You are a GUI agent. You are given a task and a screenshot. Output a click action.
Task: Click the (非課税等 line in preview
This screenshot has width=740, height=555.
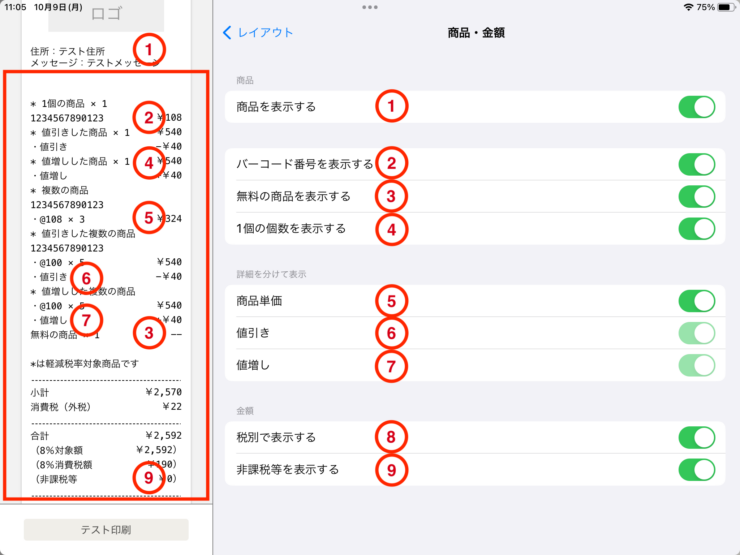(x=106, y=479)
